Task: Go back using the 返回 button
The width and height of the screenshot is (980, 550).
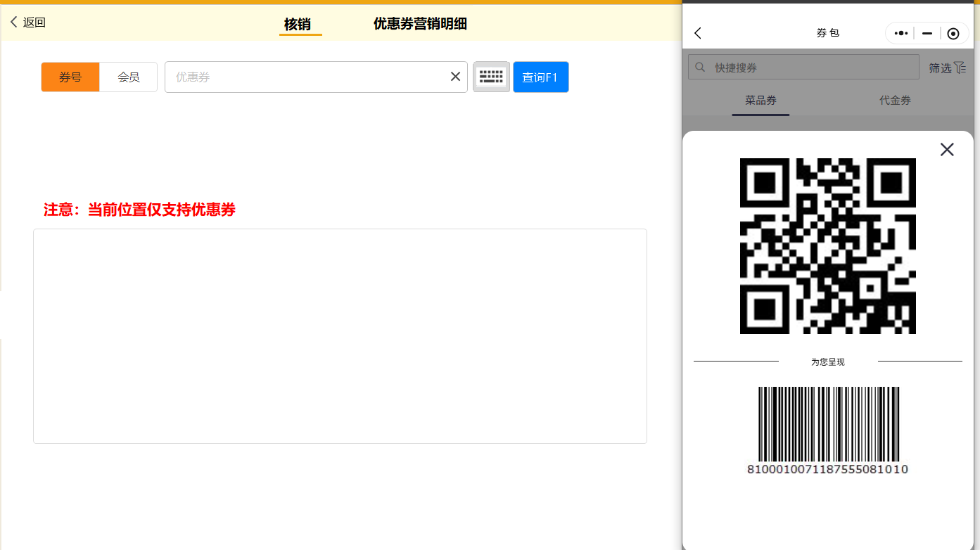Action: click(x=28, y=23)
